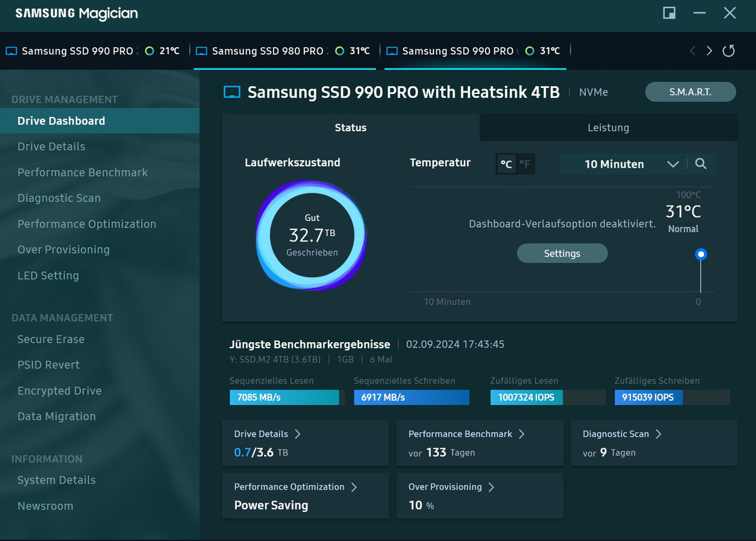
Task: Click the Y: SSD.M2 4TB (3.6TB) label
Action: pyautogui.click(x=275, y=360)
